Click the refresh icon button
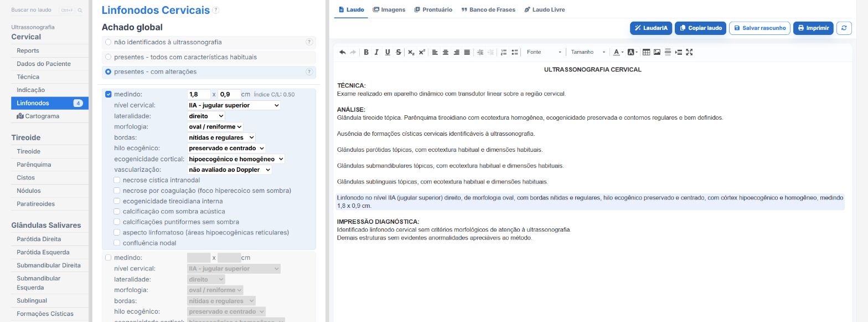 point(844,28)
